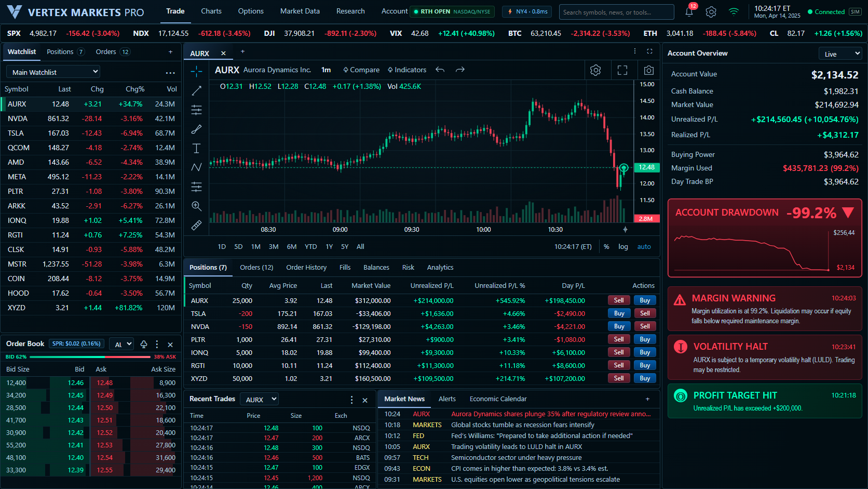Screen dimensions: 868x489
Task: Undo the last chart action
Action: coord(440,70)
